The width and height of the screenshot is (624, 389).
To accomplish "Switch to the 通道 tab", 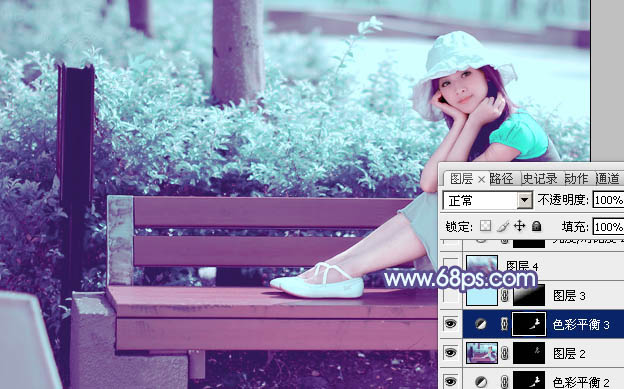I will pos(608,179).
